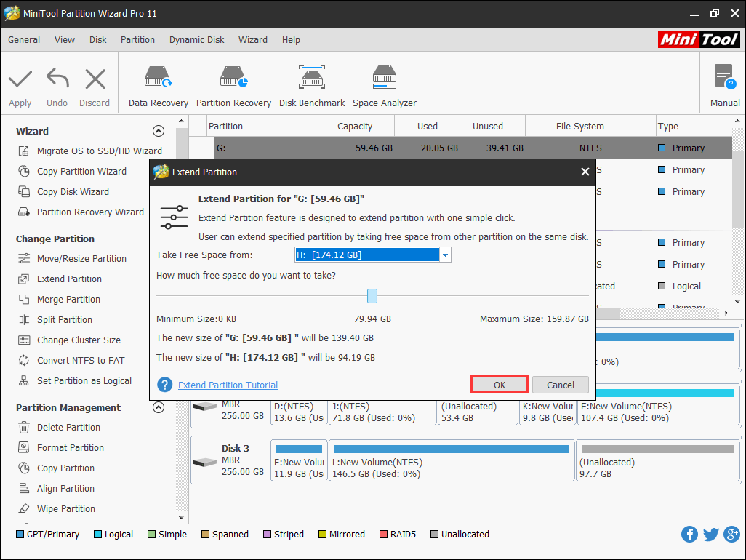Open the Partition menu

[137, 39]
